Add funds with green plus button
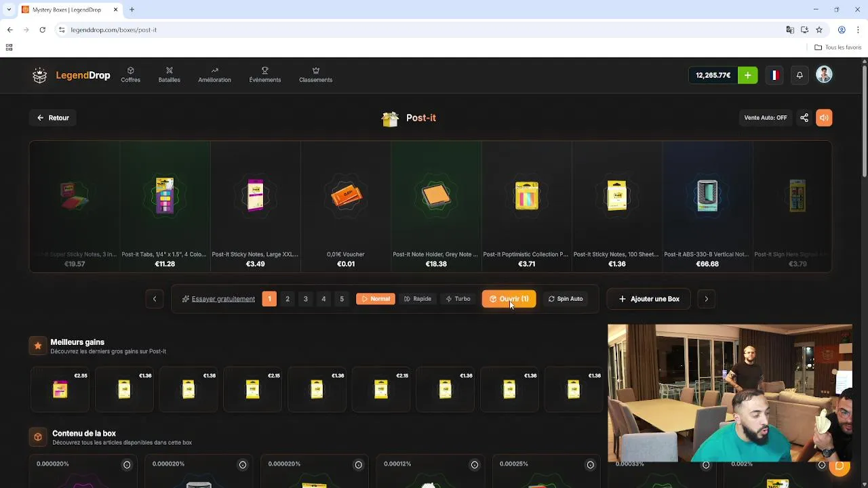This screenshot has height=488, width=868. tap(747, 75)
